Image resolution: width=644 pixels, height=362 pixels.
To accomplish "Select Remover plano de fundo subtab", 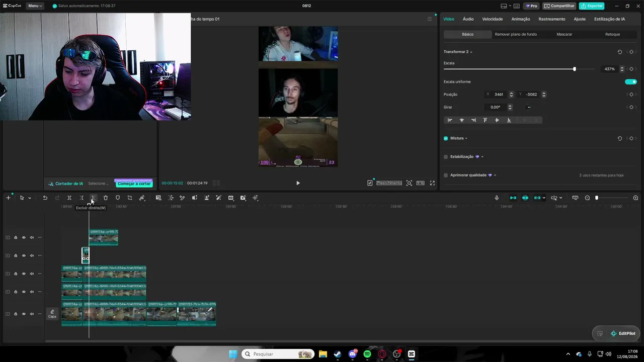I will tap(516, 34).
